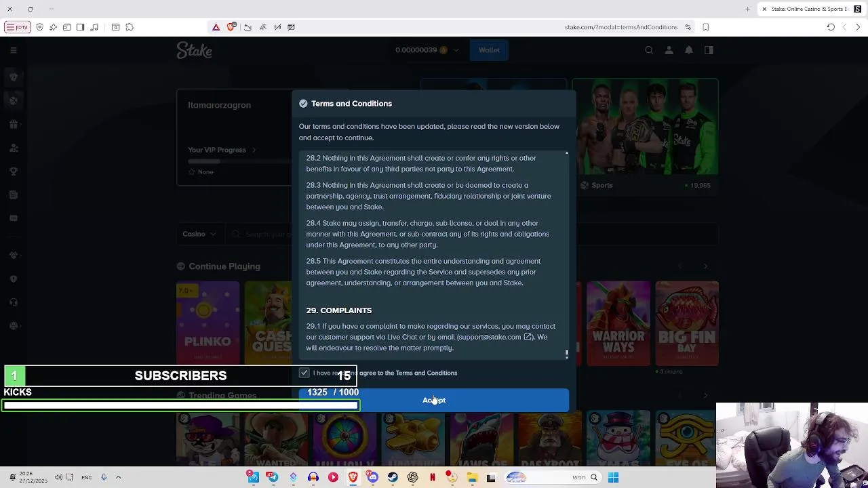Click the Continue Playing next arrow
The width and height of the screenshot is (868, 488).
705,266
